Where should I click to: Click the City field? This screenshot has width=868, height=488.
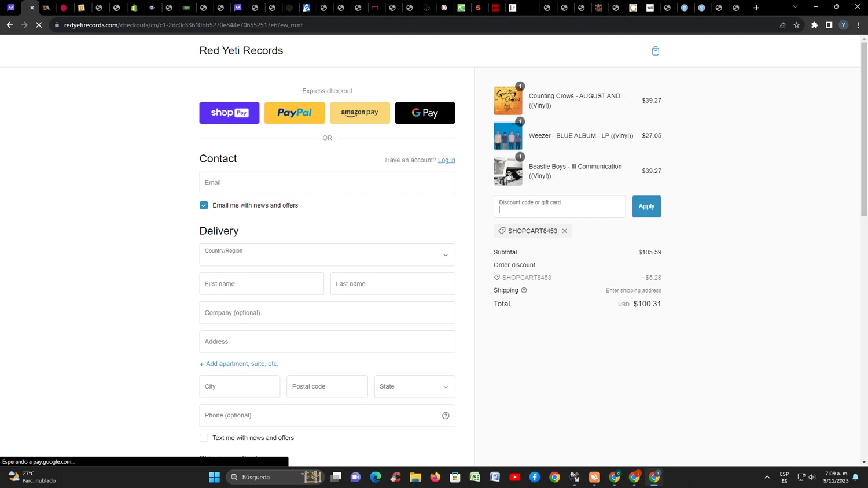tap(240, 387)
